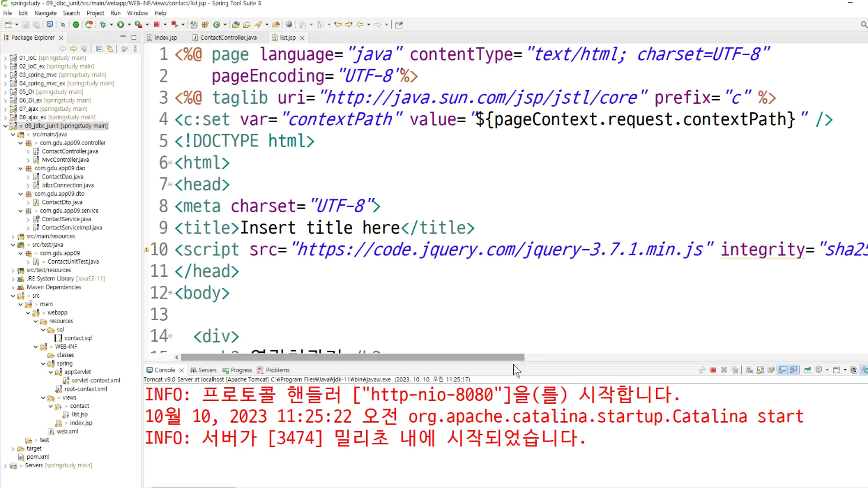Maximize the Package Explorer panel

(134, 37)
